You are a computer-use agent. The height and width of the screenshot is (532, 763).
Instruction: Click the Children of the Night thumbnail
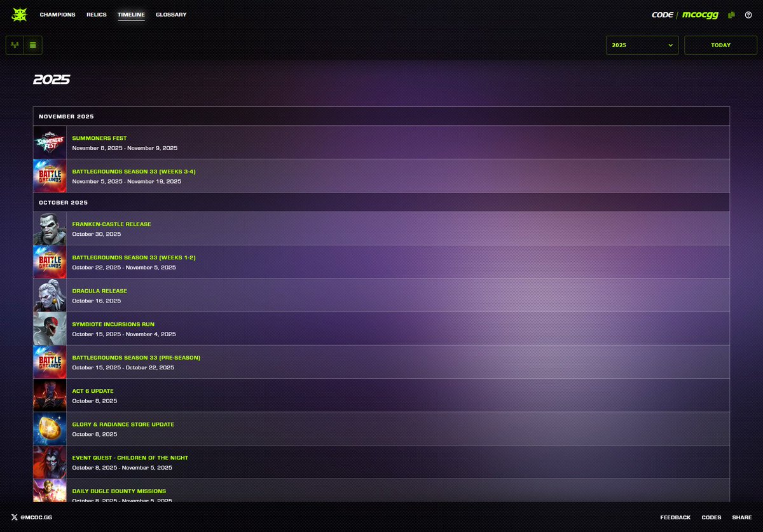(x=50, y=462)
